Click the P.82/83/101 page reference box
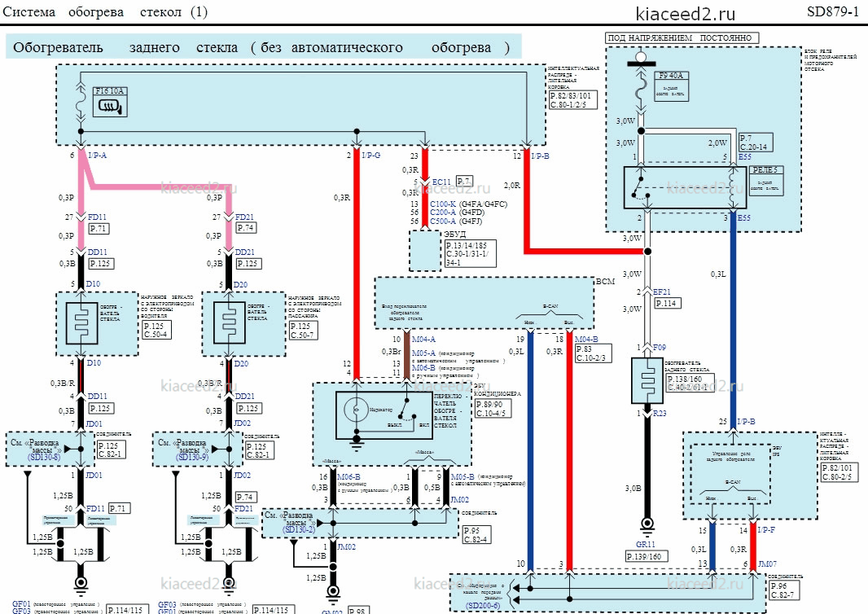The height and width of the screenshot is (614, 868). [x=572, y=99]
